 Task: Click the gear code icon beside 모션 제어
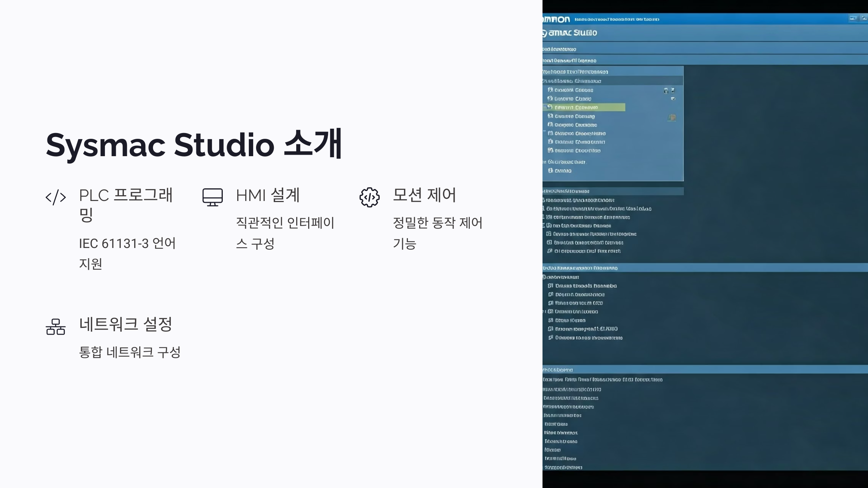(369, 197)
